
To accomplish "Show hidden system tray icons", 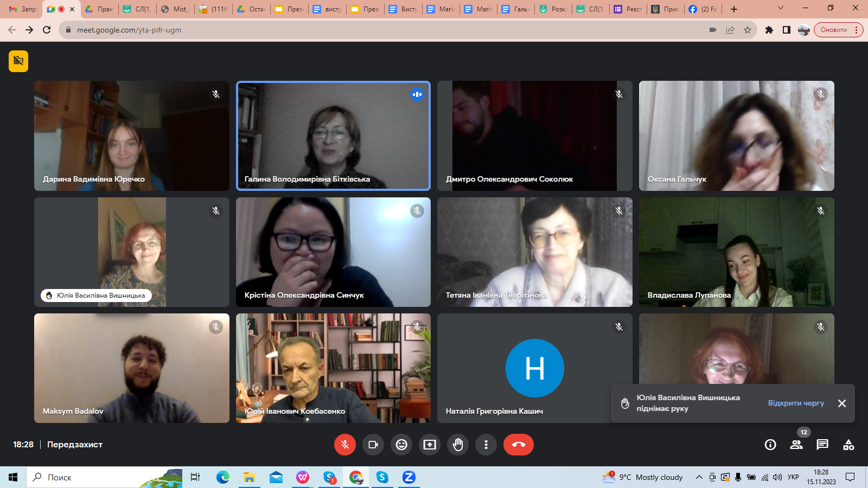I will 699,477.
